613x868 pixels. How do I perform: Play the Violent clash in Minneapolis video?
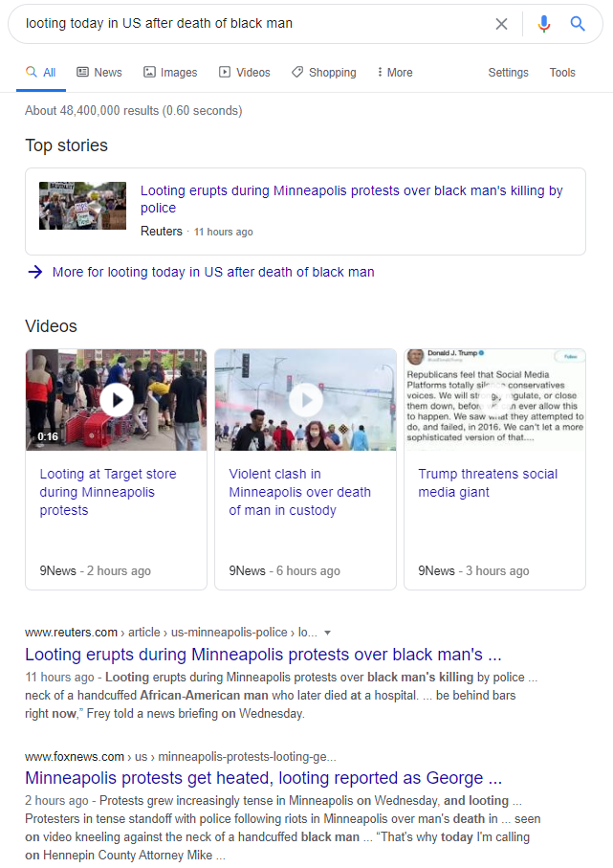coord(305,400)
